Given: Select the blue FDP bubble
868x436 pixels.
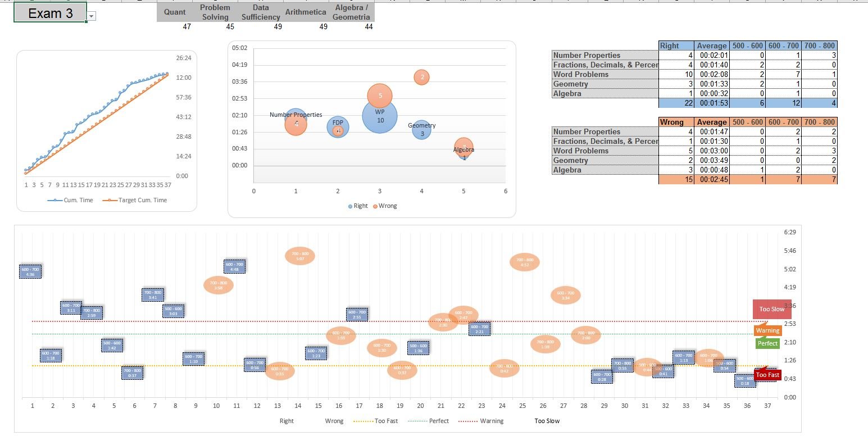Looking at the screenshot, I should (x=338, y=127).
